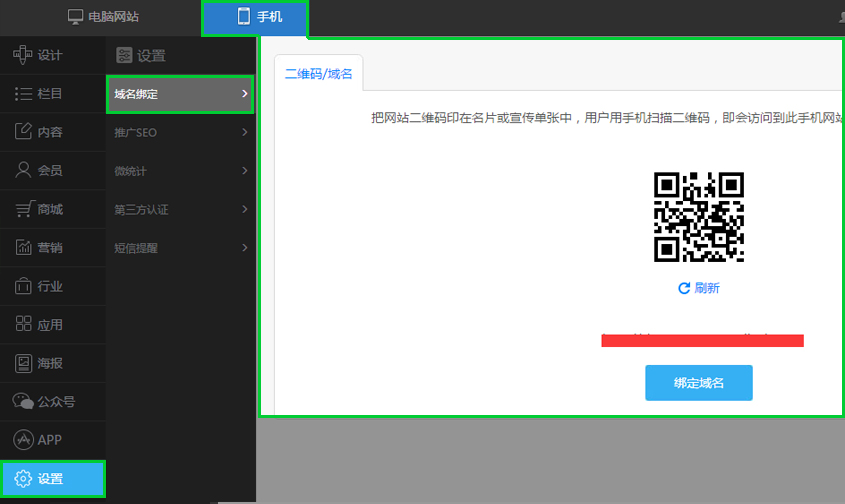Open 域名绑定 menu item
This screenshot has height=504, width=845.
click(180, 94)
